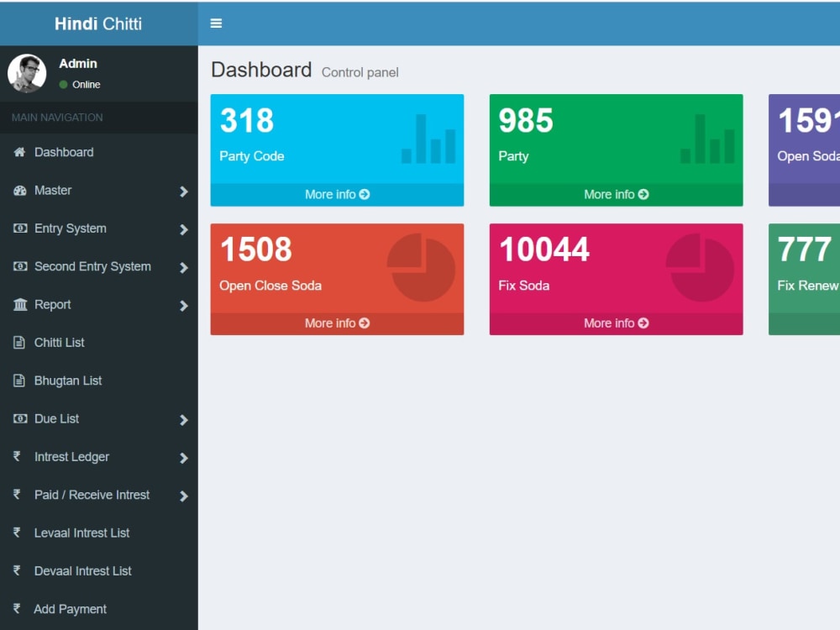Screen dimensions: 840x630
Task: Click the Chitti List document icon
Action: pos(19,343)
